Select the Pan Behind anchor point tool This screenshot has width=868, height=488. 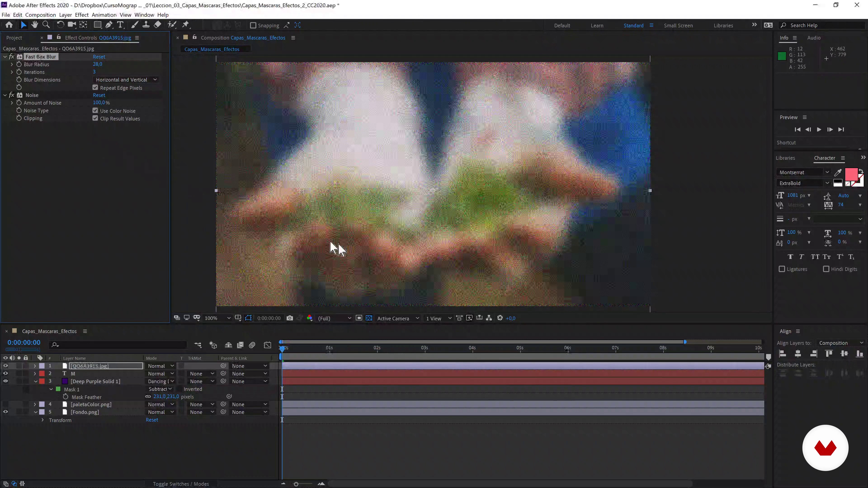click(x=83, y=25)
